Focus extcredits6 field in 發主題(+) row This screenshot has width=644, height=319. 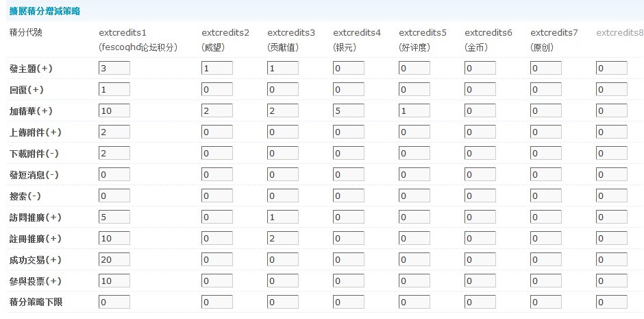480,68
